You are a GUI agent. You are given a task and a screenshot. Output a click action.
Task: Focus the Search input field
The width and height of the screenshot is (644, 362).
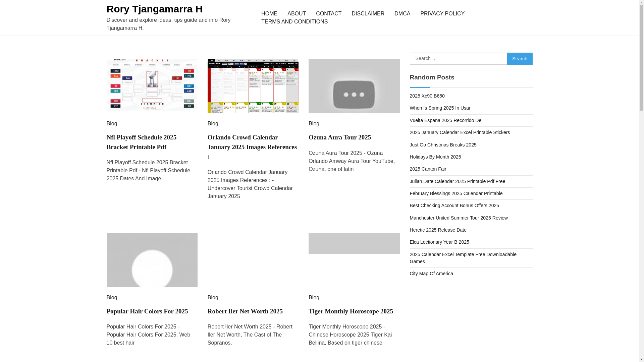click(458, 59)
